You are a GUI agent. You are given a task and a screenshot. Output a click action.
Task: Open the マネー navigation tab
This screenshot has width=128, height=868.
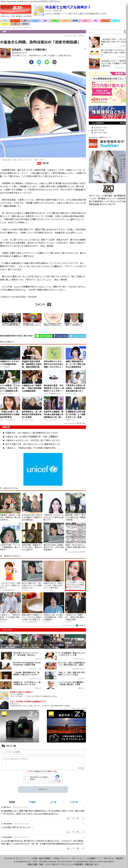(x=115, y=21)
